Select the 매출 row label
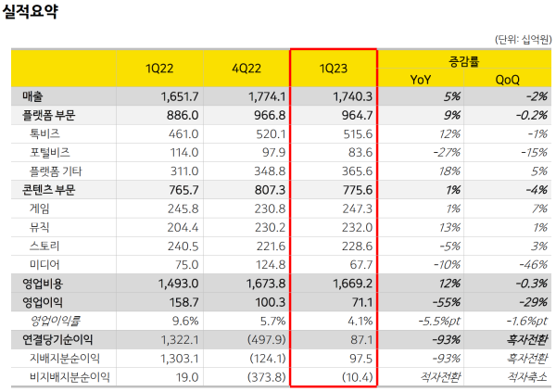The height and width of the screenshot is (392, 556). [32, 96]
